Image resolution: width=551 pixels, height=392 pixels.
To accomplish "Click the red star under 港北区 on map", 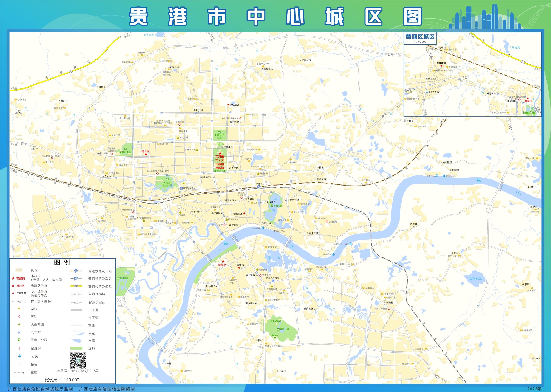I will pyautogui.click(x=146, y=154).
